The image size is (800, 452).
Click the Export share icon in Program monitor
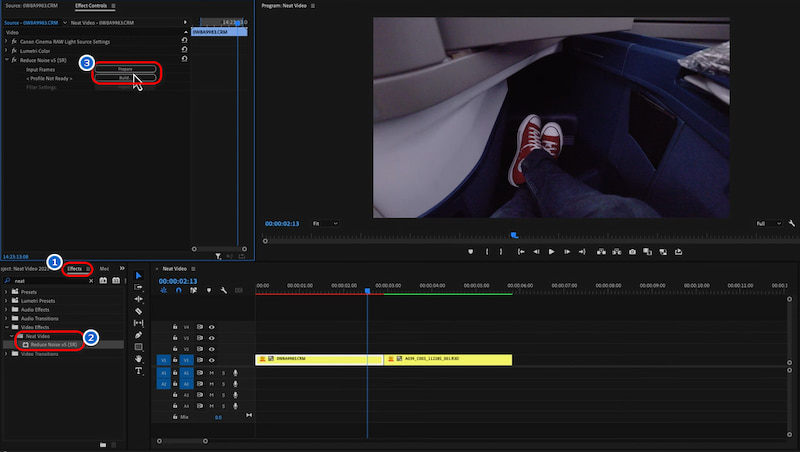[678, 252]
